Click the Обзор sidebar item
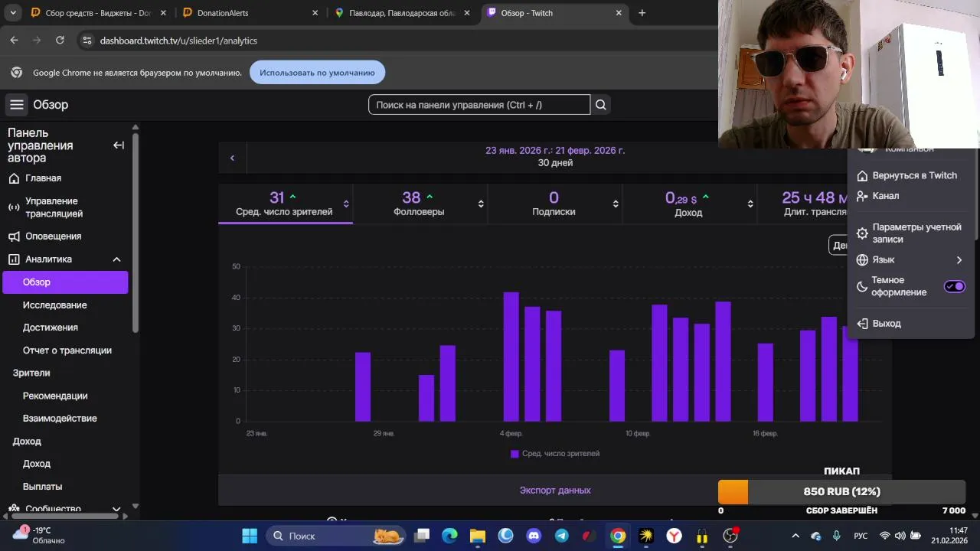Screen dimensions: 980x551 tap(65, 282)
